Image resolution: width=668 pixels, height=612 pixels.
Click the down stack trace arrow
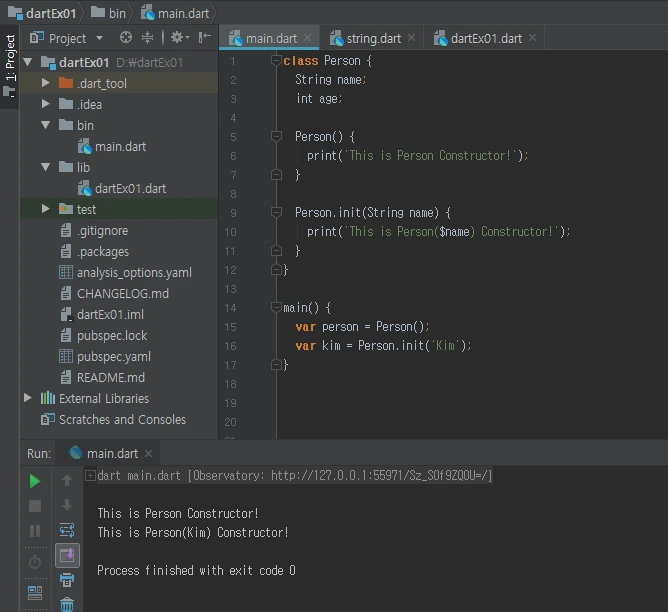67,505
